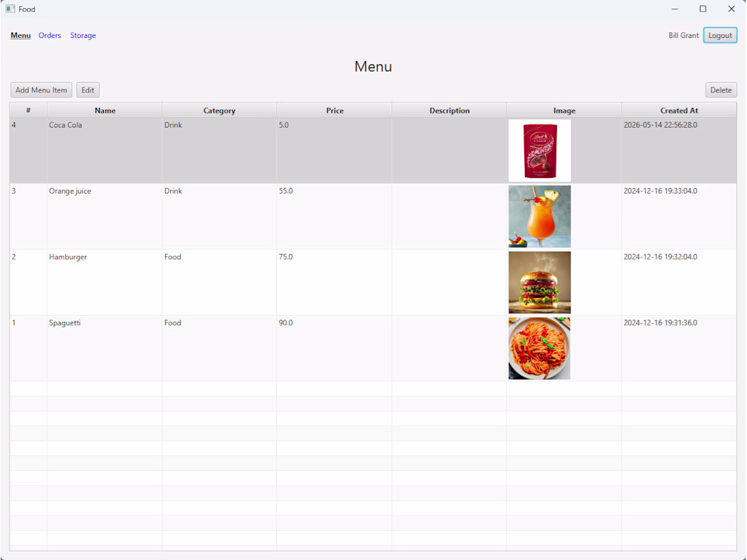Open the Storage page link
Image resolution: width=747 pixels, height=560 pixels.
(83, 35)
